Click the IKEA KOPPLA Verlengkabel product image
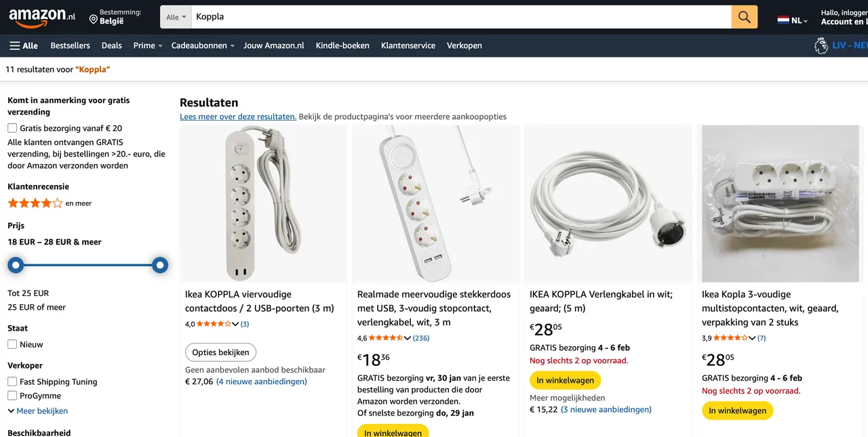Viewport: 868px width, 437px height. pyautogui.click(x=608, y=203)
